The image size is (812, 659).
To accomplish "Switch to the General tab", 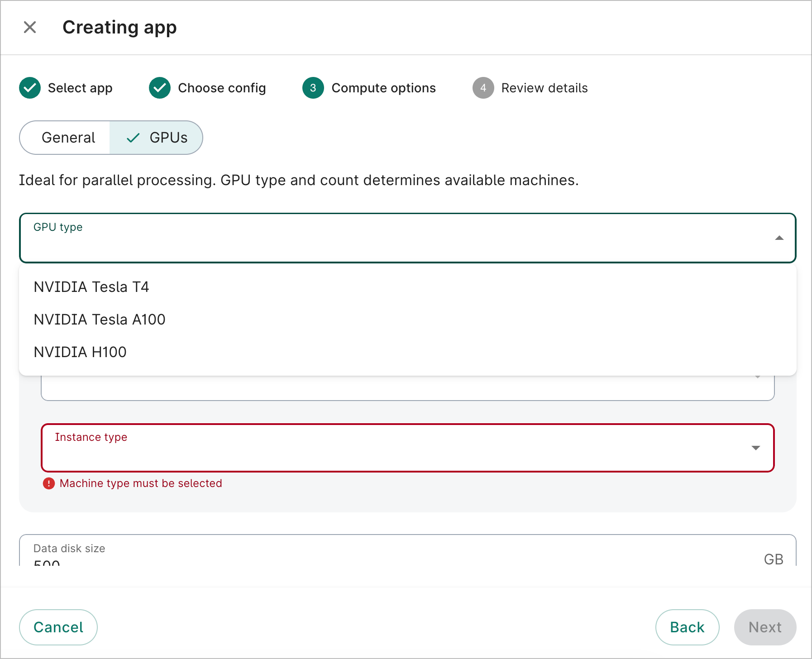I will (x=68, y=138).
